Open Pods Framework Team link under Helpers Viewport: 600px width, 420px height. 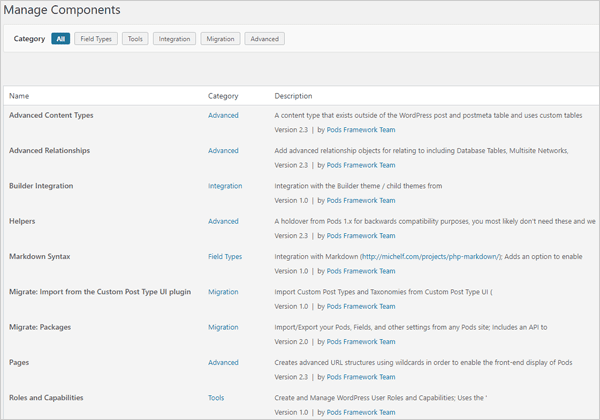(x=361, y=236)
